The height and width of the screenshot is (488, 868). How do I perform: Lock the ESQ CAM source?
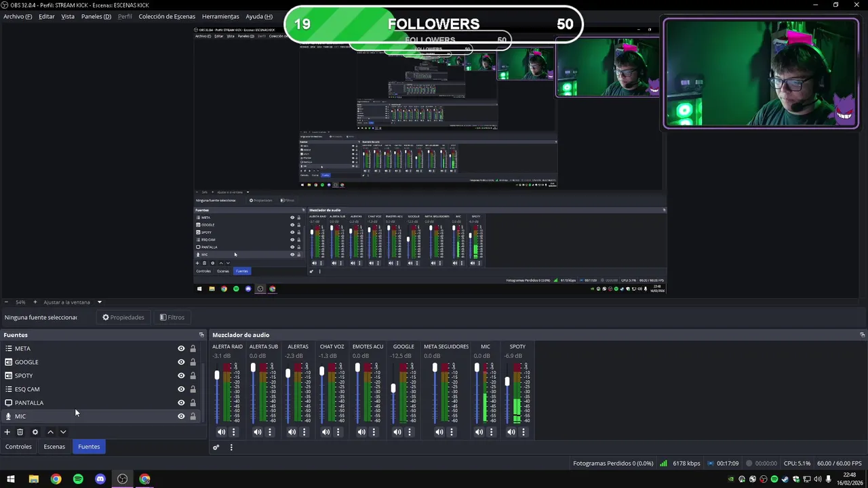coord(193,389)
